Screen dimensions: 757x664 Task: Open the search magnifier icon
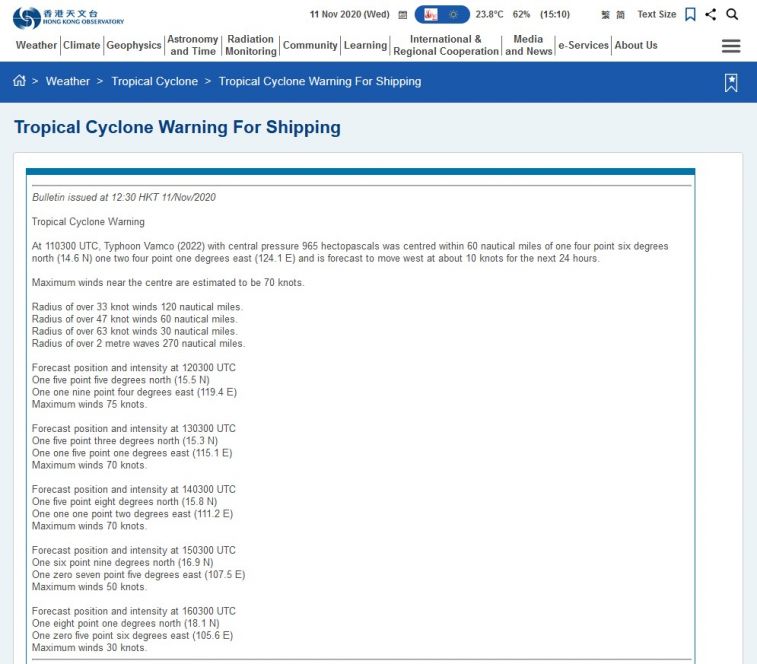point(732,15)
